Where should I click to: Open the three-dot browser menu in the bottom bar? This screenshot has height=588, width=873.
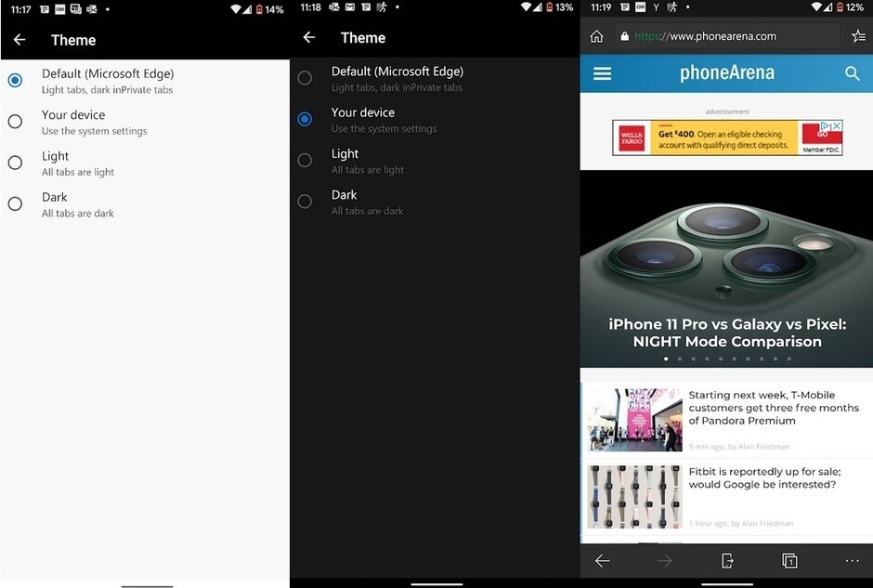pos(852,561)
